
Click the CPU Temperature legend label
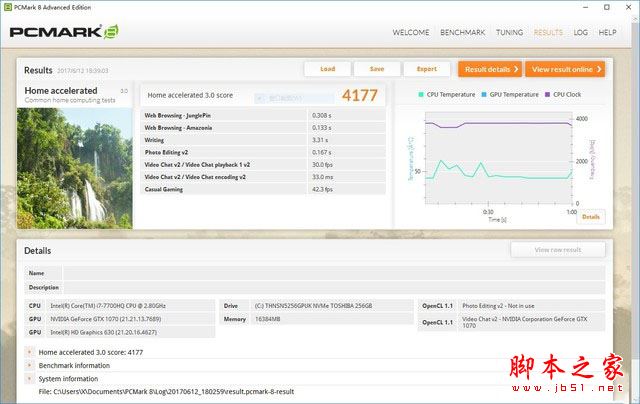[x=451, y=94]
